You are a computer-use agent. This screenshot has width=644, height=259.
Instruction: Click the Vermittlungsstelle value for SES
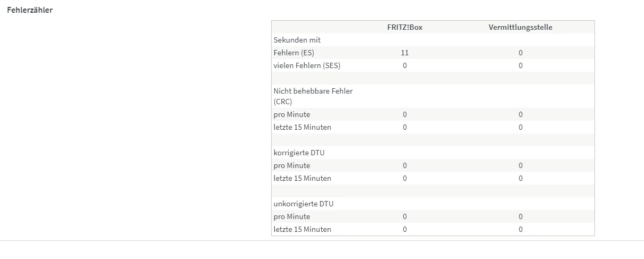[520, 65]
